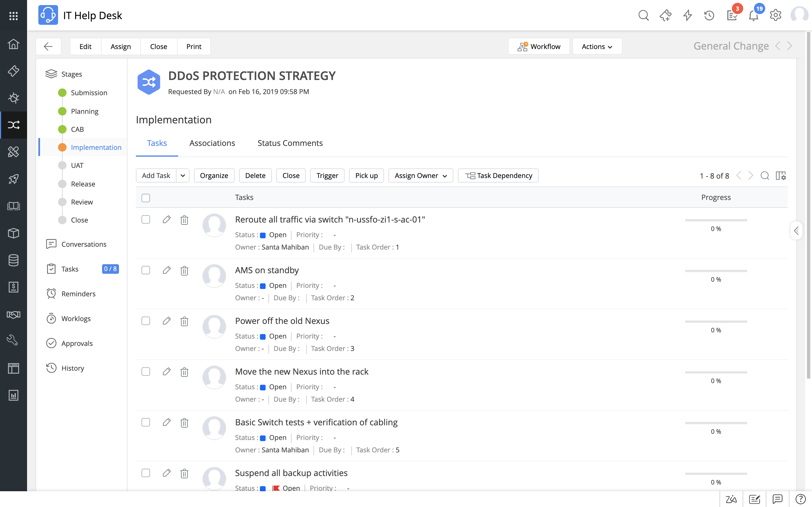Check the Reroute all traffic task
This screenshot has height=507, width=812.
(x=145, y=220)
